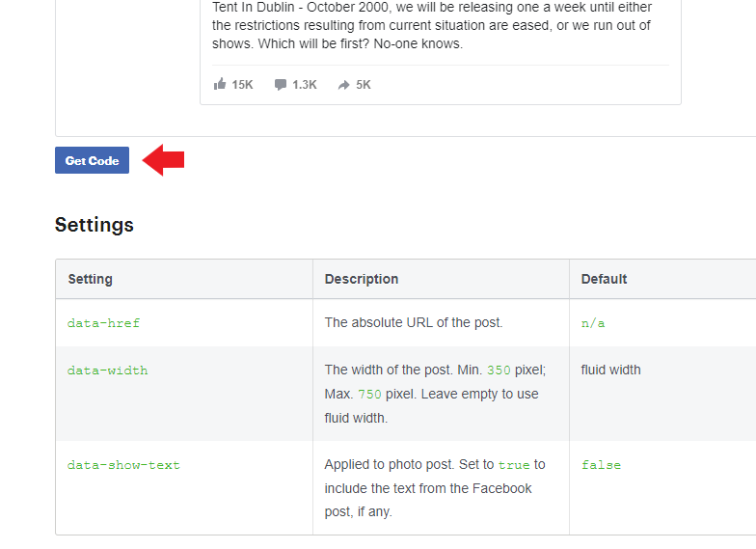Click the blue Get Code button

coord(93,160)
